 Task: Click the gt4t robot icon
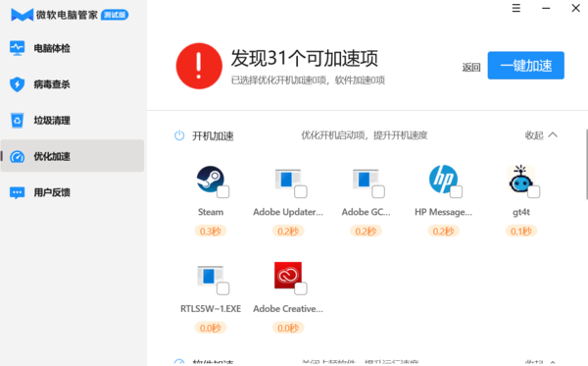521,179
